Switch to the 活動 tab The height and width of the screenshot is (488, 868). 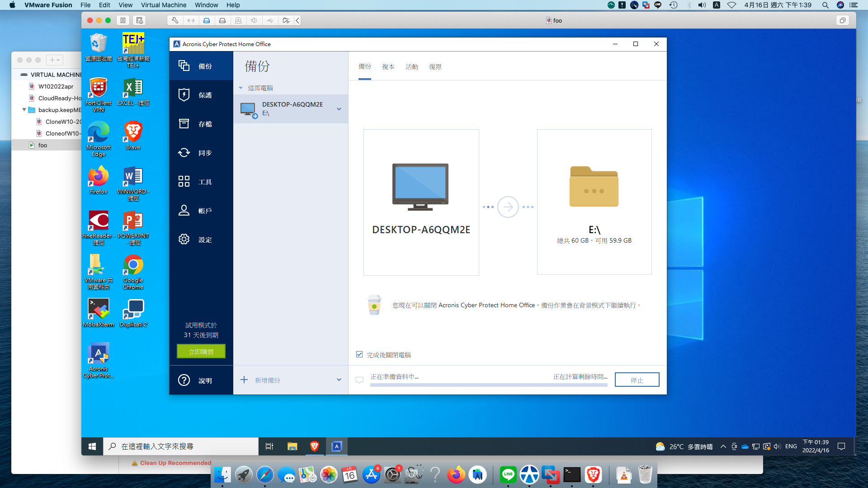click(411, 67)
